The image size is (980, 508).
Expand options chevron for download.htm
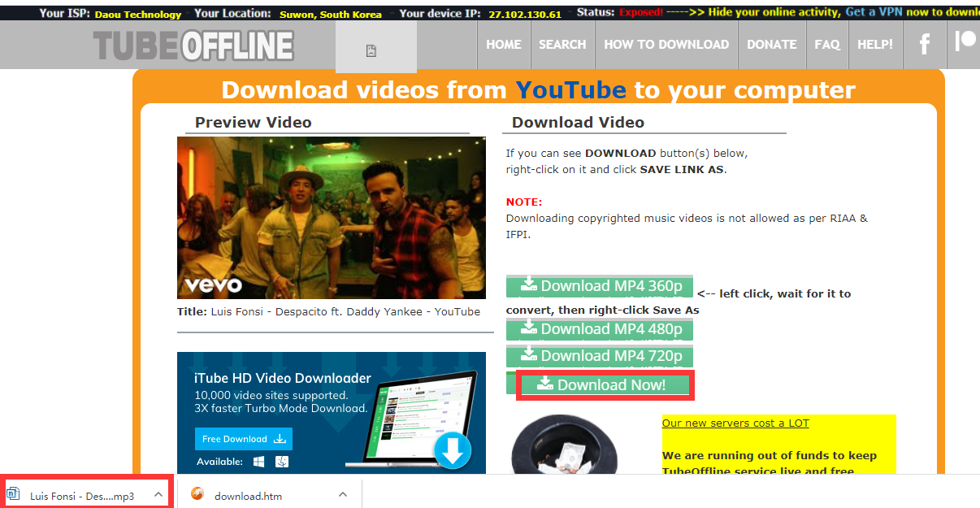(343, 494)
